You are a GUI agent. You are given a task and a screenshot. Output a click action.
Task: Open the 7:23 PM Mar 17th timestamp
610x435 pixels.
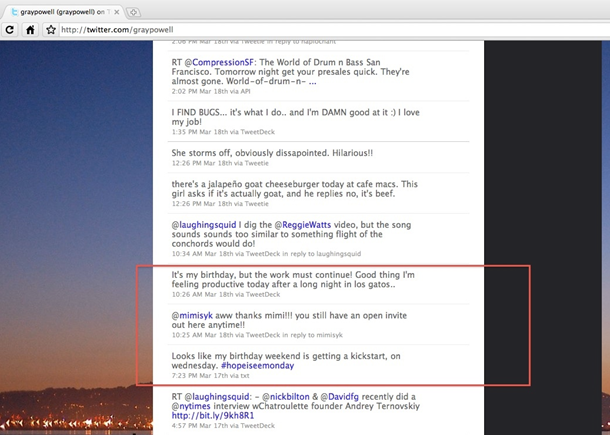[200, 376]
